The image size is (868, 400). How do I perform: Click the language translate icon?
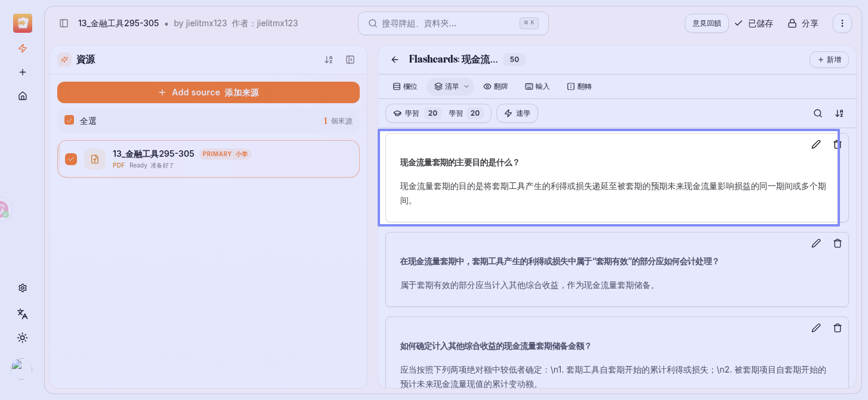tap(23, 314)
